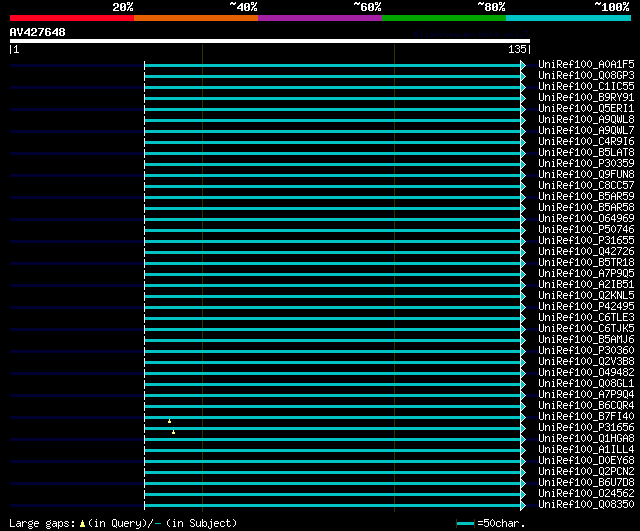Click the query gap marker on B7FI40 row
This screenshot has width=640, height=531.
[x=169, y=421]
